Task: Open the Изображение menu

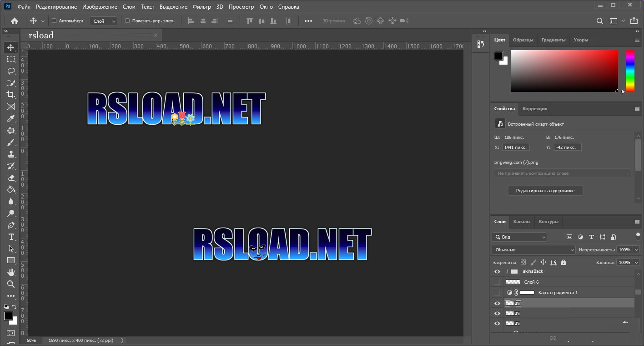Action: point(100,7)
